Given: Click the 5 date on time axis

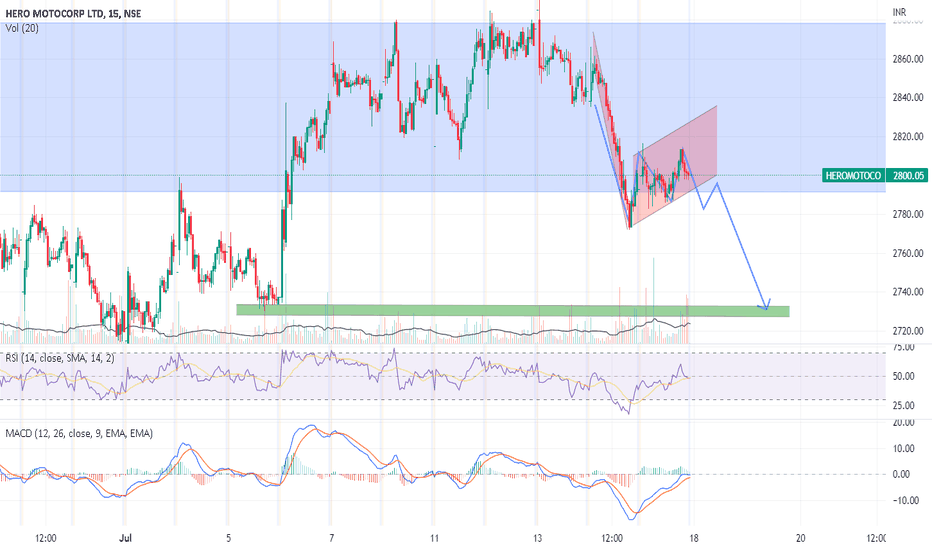Looking at the screenshot, I should click(228, 538).
